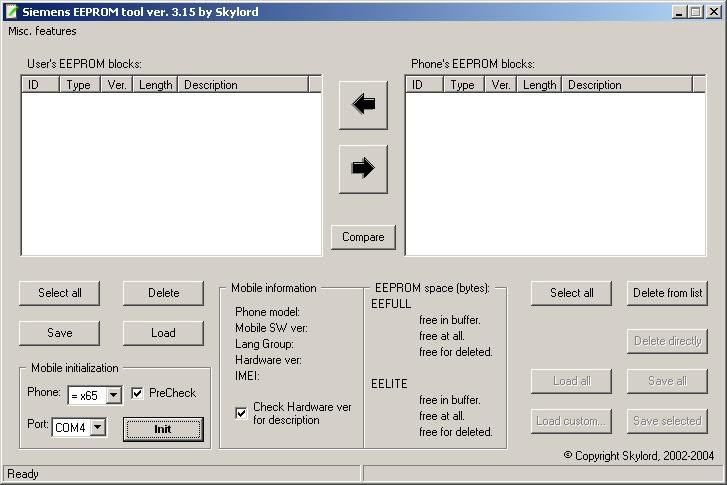Viewport: 727px width, 485px height.
Task: Click the Copyright Skylord, 2002-2004 text
Action: click(639, 456)
